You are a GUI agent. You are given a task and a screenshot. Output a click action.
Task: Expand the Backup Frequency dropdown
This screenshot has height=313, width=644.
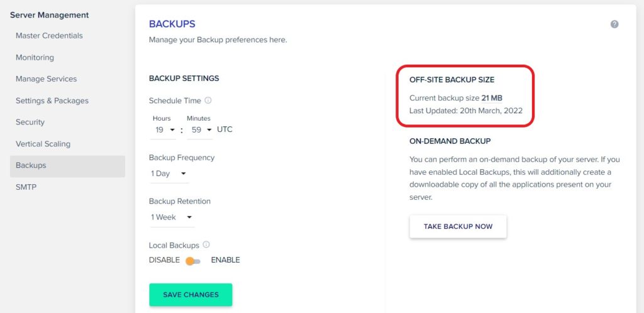coord(169,173)
